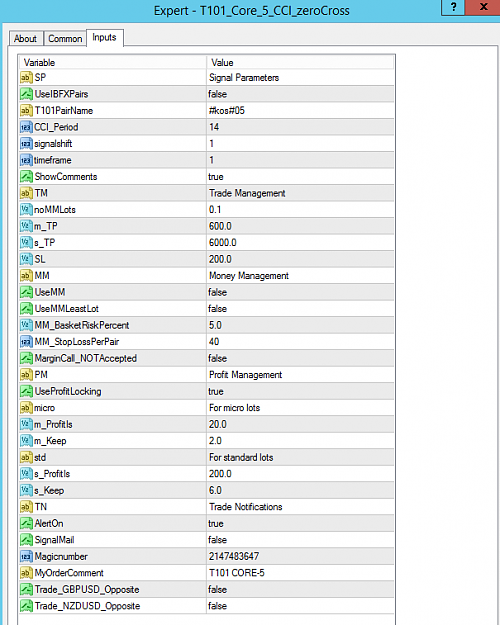Click the integer icon beside CCI_Period
The image size is (500, 625).
tap(26, 127)
